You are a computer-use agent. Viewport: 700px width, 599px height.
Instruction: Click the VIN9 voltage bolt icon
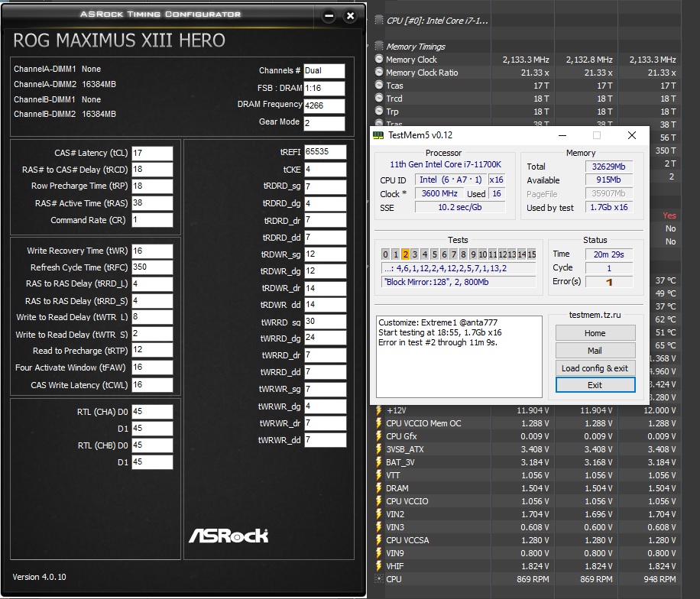pyautogui.click(x=379, y=552)
